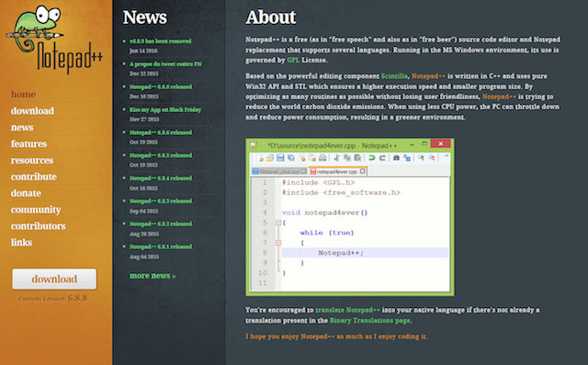This screenshot has height=365, width=588.
Task: Open the Binary Translations page link
Action: tap(369, 320)
